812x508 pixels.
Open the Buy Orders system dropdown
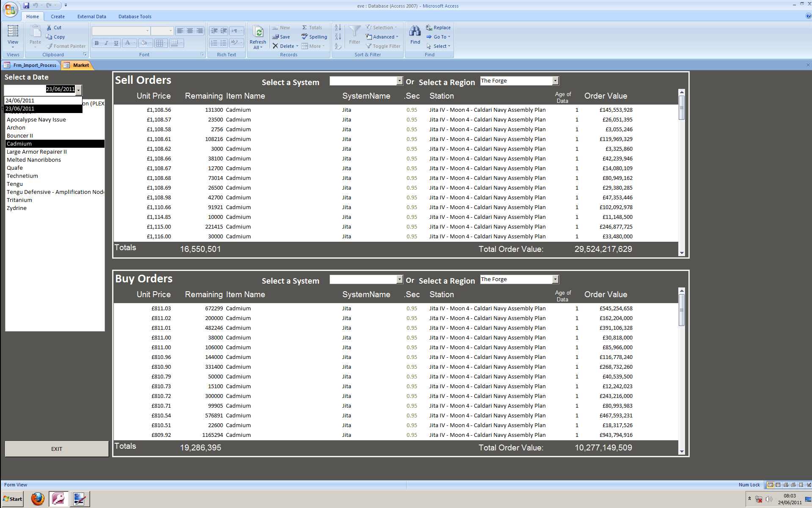point(399,279)
